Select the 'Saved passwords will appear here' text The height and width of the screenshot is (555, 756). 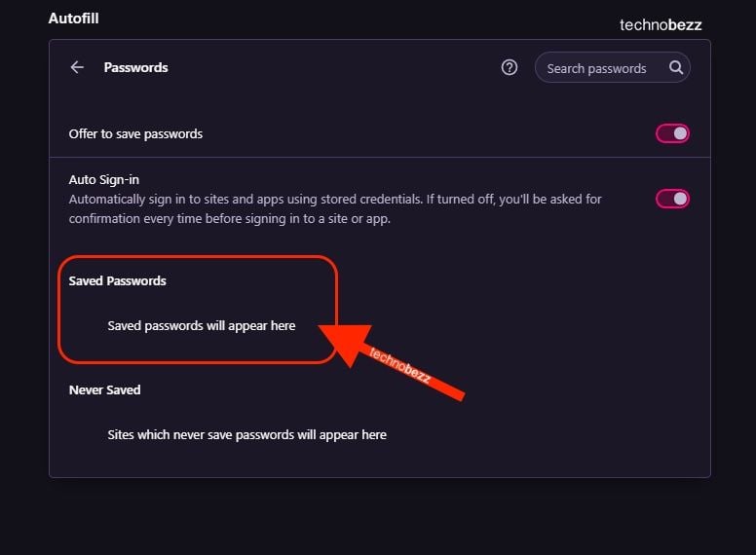click(x=202, y=325)
